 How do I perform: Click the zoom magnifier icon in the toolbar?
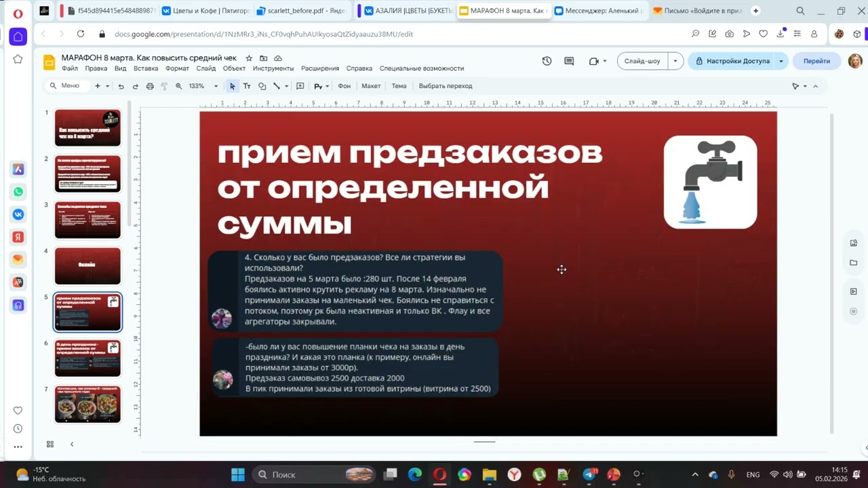tap(179, 86)
